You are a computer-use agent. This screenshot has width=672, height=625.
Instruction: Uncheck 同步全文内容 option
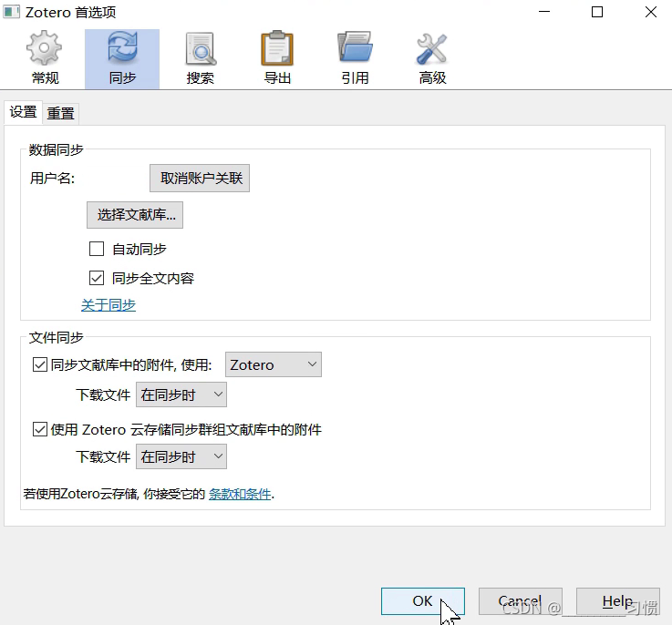[97, 278]
